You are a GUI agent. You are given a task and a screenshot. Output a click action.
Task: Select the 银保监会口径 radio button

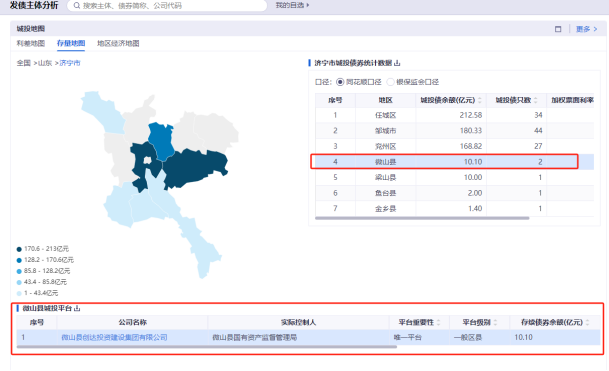[x=390, y=82]
